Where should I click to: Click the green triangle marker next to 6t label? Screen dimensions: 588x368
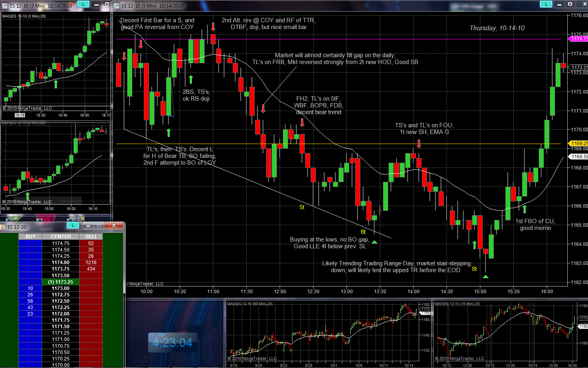tap(374, 241)
